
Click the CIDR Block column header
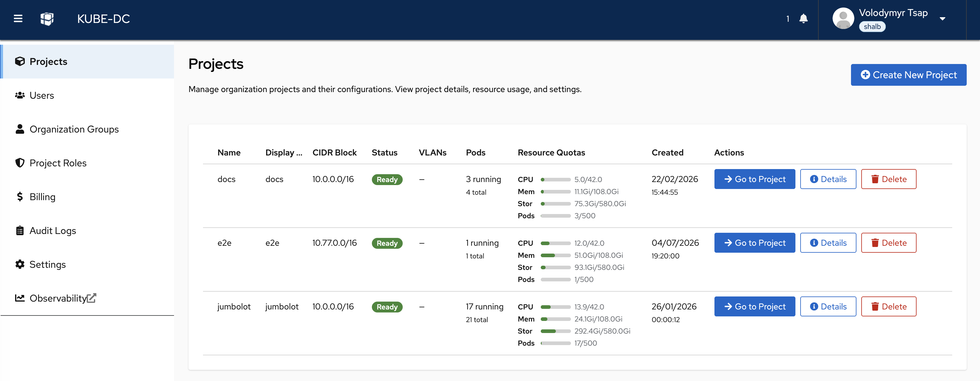334,152
